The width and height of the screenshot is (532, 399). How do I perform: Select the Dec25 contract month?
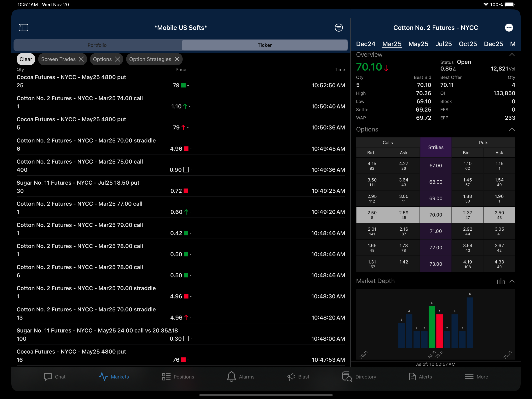[493, 44]
